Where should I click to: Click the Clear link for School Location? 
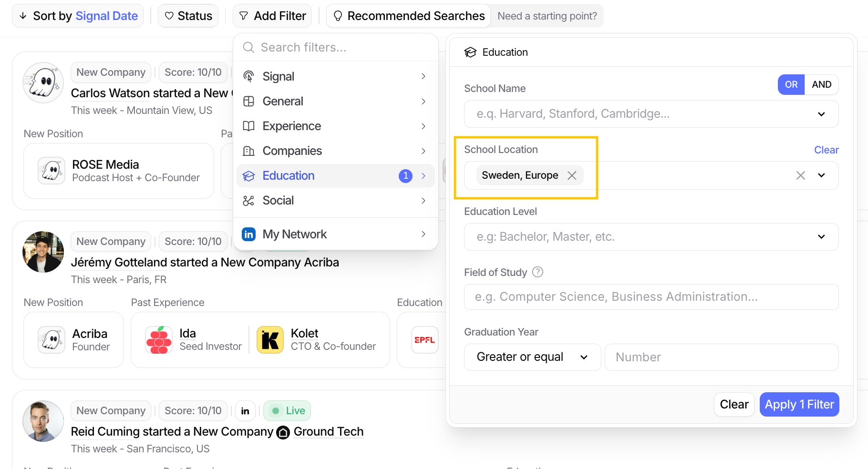(826, 150)
